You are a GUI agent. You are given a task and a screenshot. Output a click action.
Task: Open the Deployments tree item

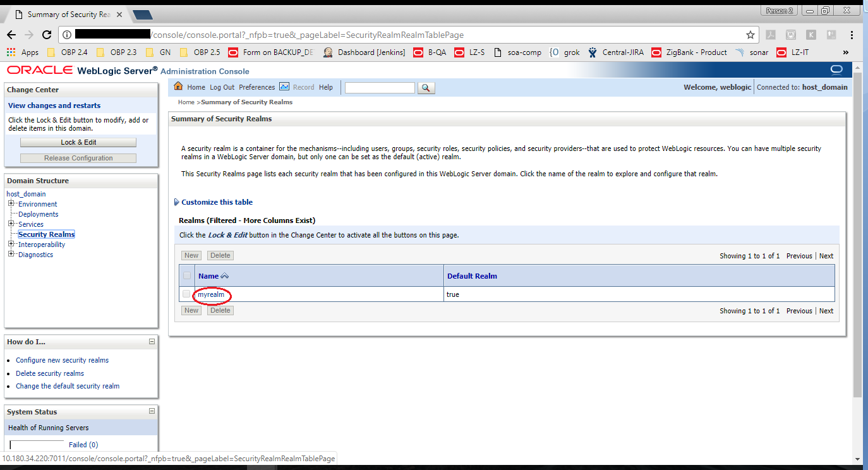click(x=38, y=214)
